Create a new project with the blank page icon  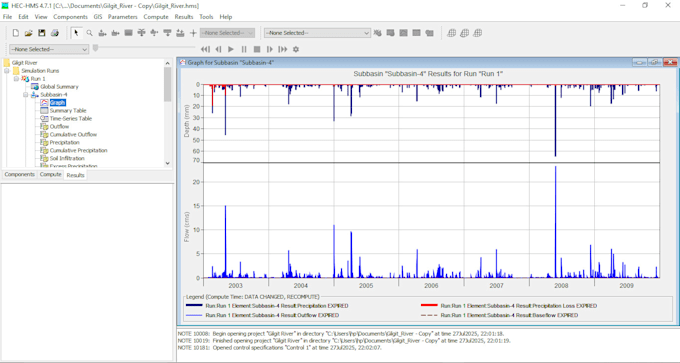click(16, 33)
